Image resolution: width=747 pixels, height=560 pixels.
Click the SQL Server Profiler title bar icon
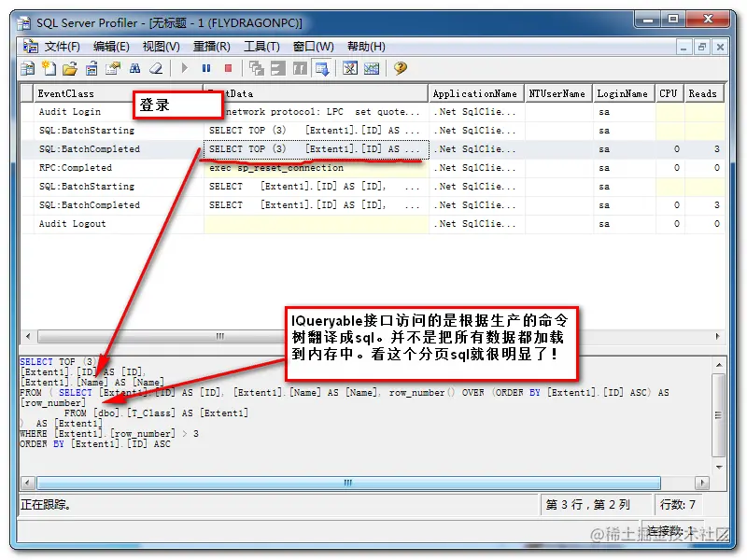(24, 22)
